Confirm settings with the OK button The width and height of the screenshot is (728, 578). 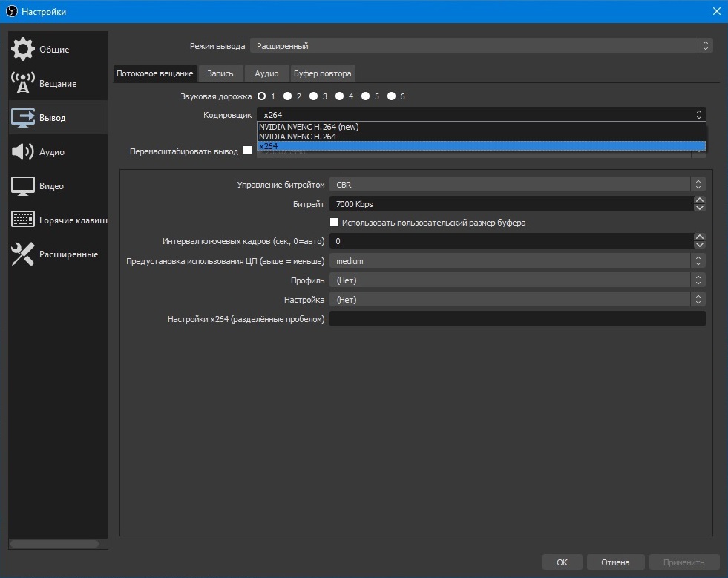[x=562, y=562]
